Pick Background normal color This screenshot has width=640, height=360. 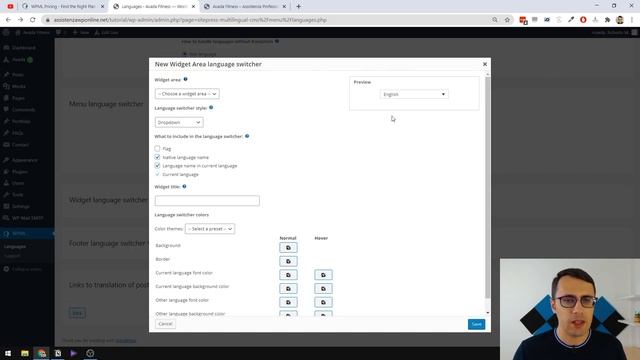[288, 248]
